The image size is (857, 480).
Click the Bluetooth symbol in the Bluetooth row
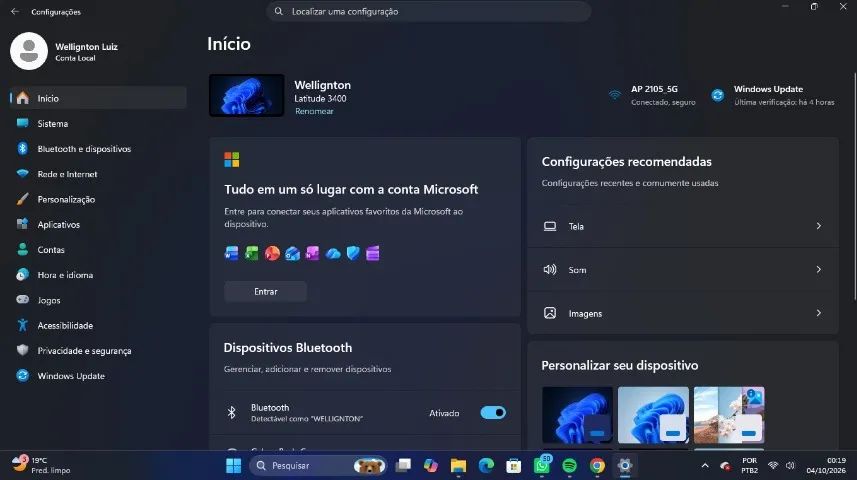232,413
